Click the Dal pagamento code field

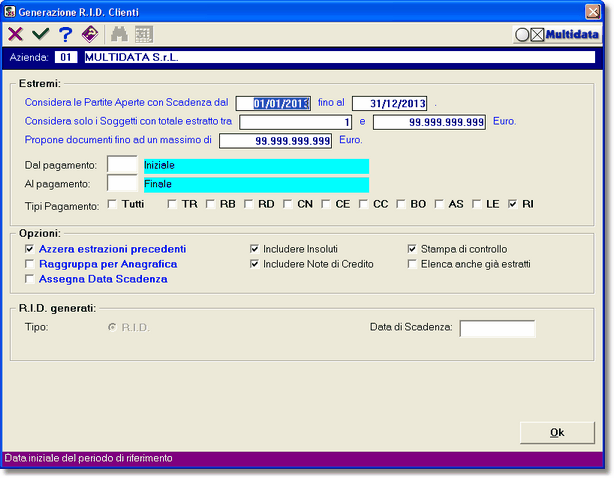coord(122,165)
